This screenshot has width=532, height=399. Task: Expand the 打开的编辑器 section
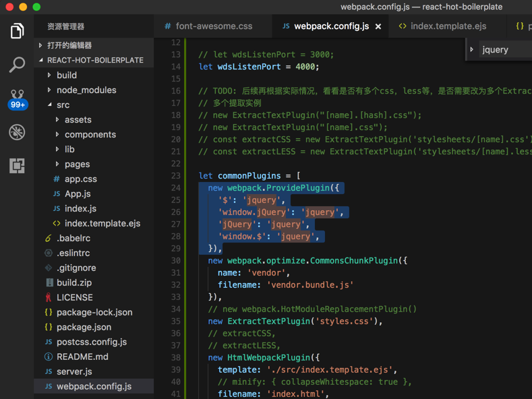point(69,45)
